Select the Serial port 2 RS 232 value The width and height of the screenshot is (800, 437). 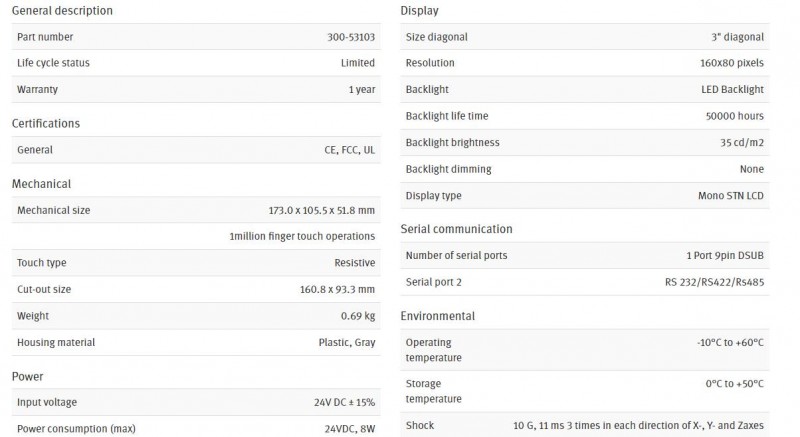coord(714,282)
